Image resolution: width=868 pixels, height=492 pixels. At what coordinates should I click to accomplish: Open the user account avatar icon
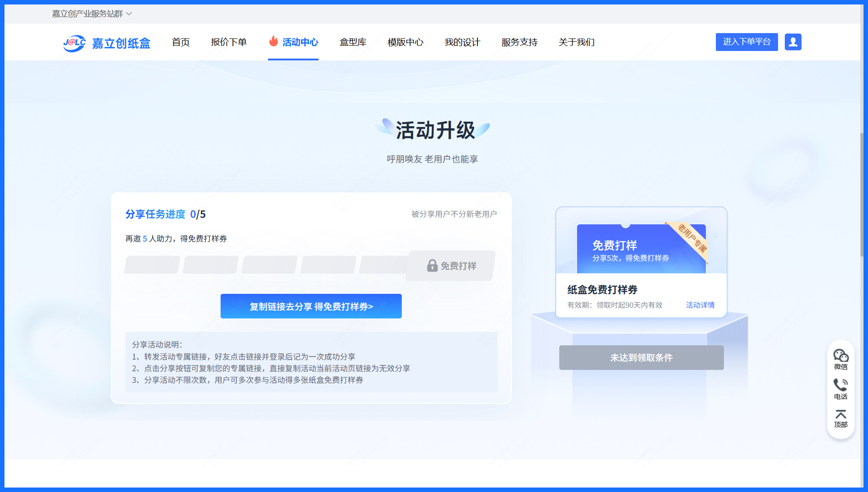click(793, 42)
